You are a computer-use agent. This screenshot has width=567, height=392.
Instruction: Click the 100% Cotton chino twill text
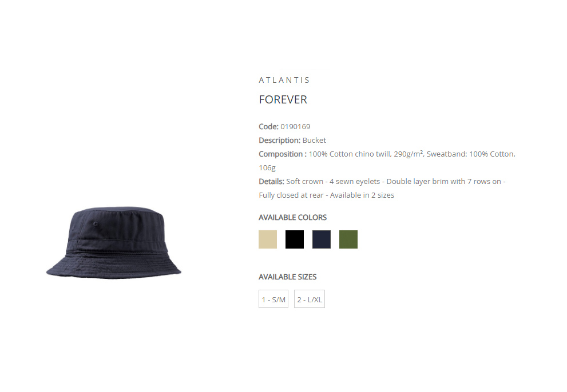(350, 154)
